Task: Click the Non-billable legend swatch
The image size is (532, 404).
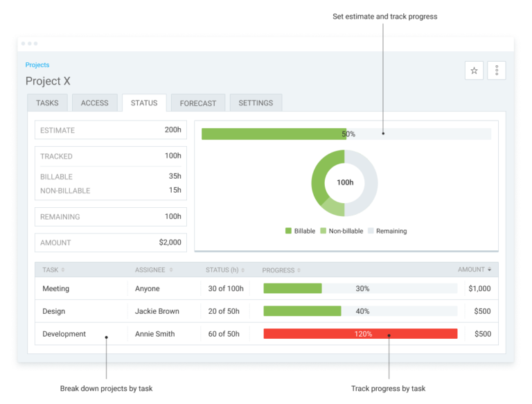Action: 323,231
